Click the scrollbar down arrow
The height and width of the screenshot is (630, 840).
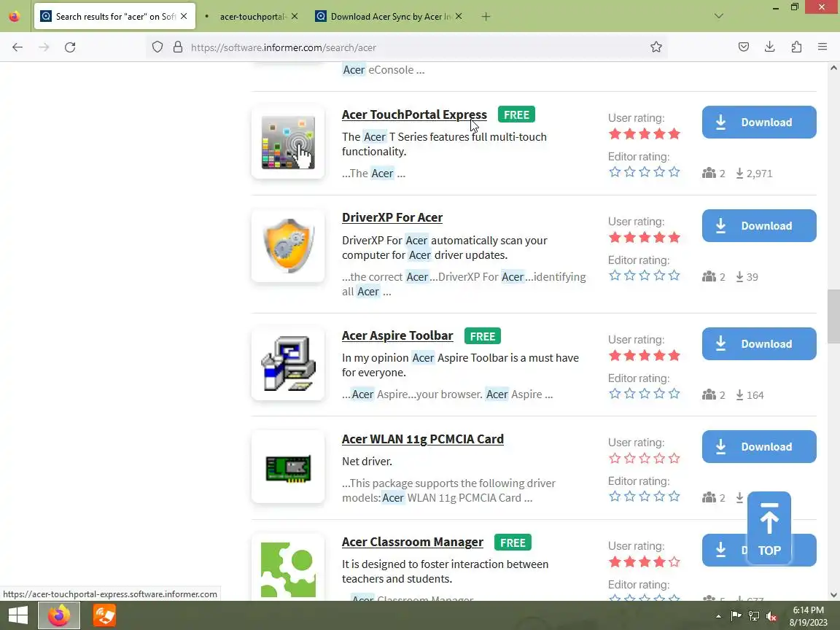(833, 595)
